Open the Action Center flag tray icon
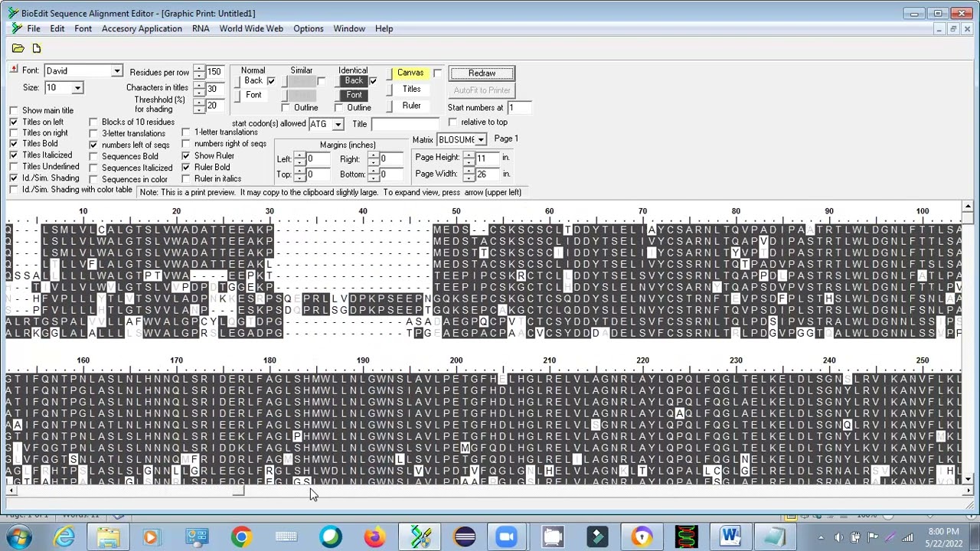 (x=873, y=537)
